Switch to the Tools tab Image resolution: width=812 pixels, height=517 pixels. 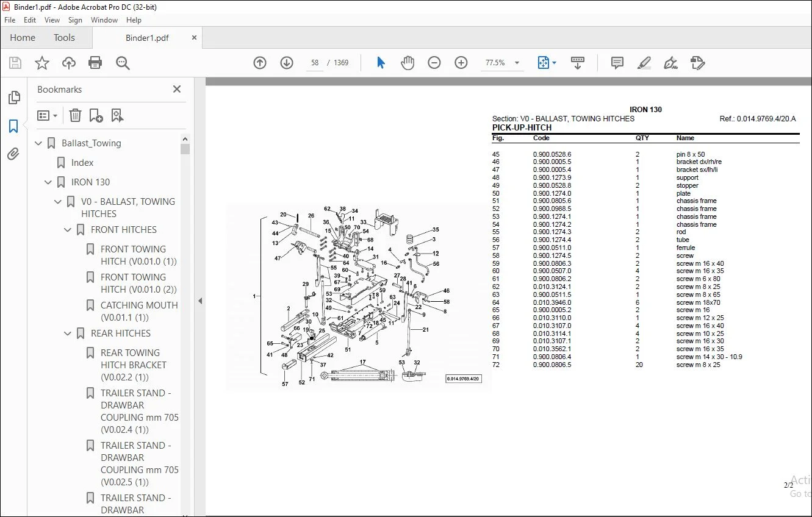[x=64, y=38]
